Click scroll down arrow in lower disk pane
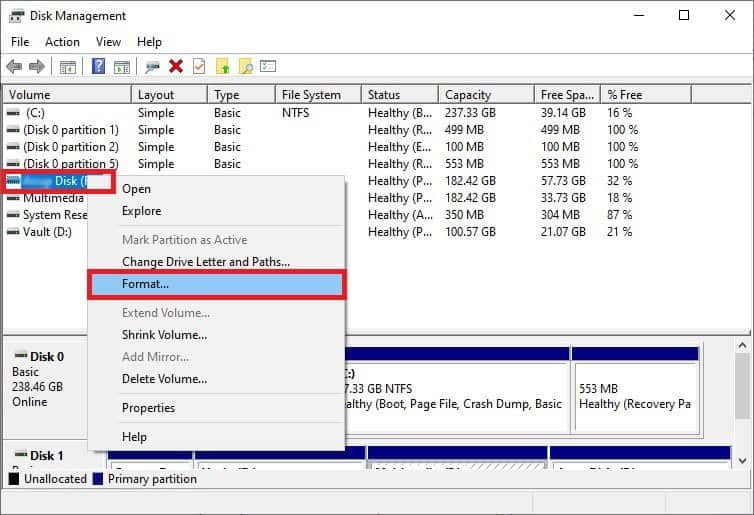This screenshot has height=515, width=754. (742, 460)
